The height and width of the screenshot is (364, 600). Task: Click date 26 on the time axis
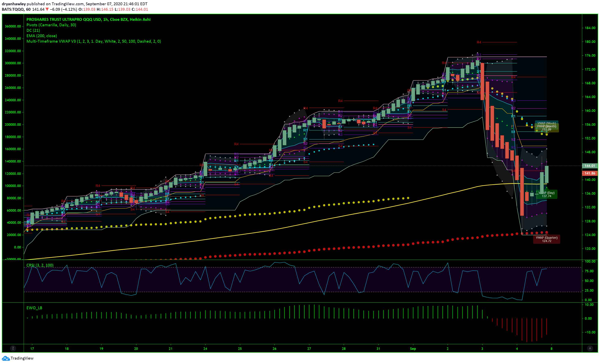coord(275,349)
